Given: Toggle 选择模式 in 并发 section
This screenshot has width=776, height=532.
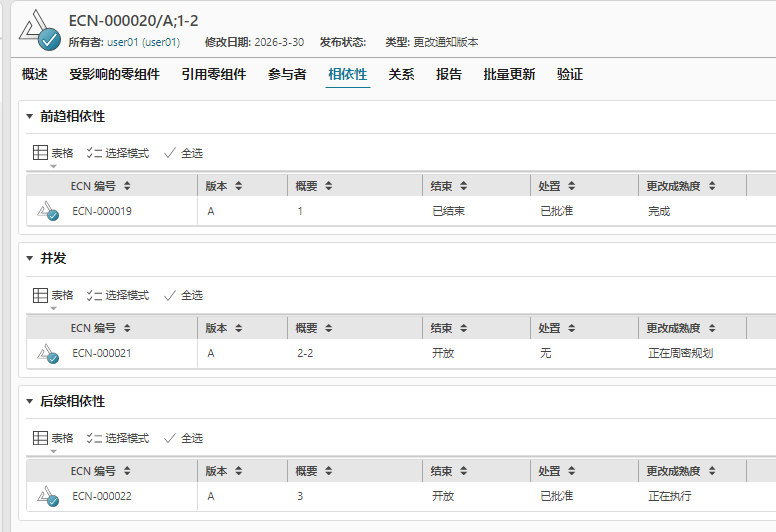Looking at the screenshot, I should 118,295.
